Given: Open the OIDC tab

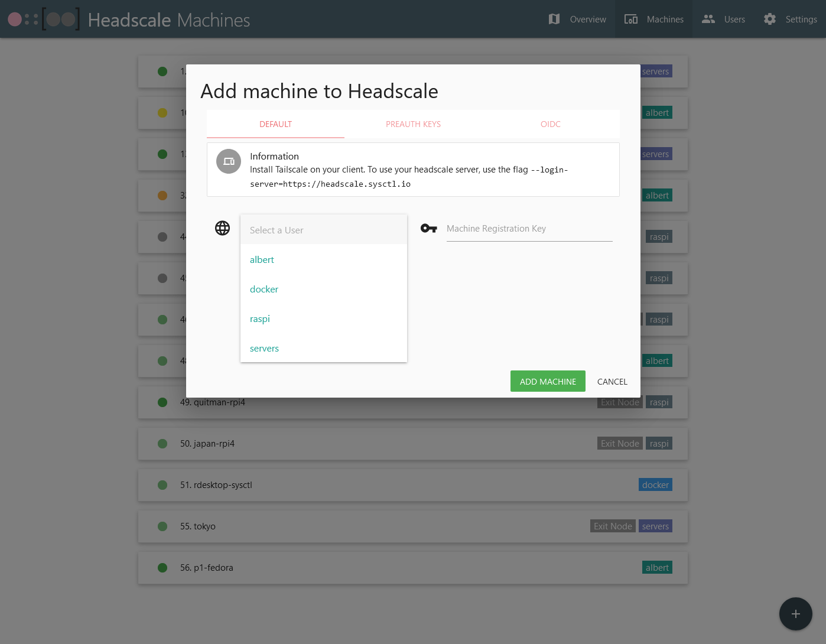Looking at the screenshot, I should (x=550, y=124).
